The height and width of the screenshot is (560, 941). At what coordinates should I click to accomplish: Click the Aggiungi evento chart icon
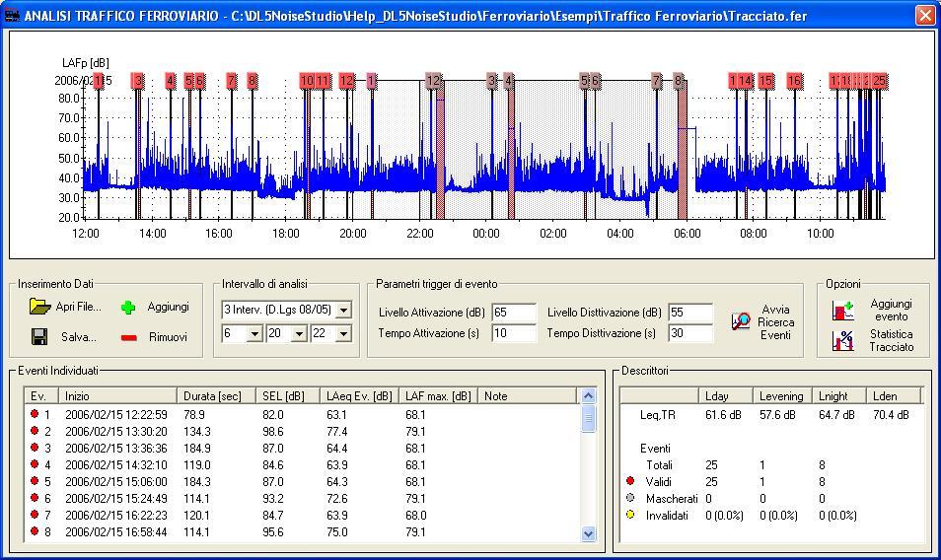[842, 311]
